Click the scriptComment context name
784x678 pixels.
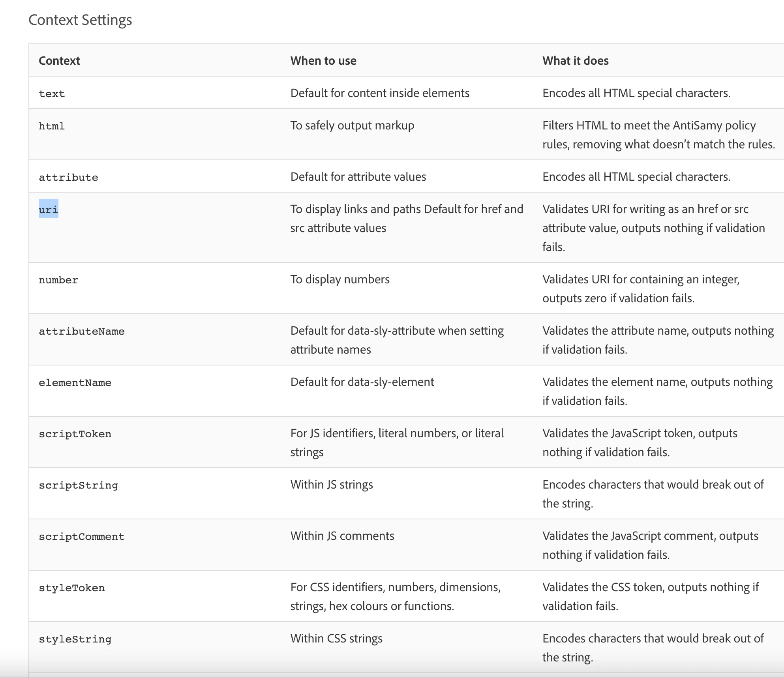point(82,537)
